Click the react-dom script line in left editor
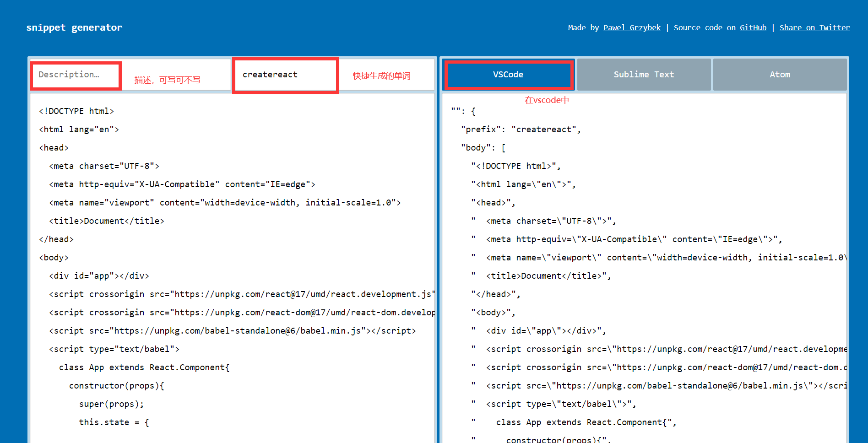Screen dimensions: 868x443 click(242, 313)
